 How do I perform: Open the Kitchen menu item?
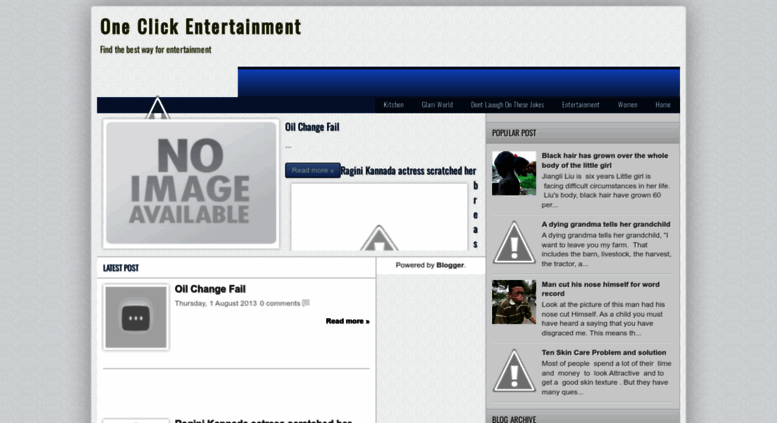(393, 105)
